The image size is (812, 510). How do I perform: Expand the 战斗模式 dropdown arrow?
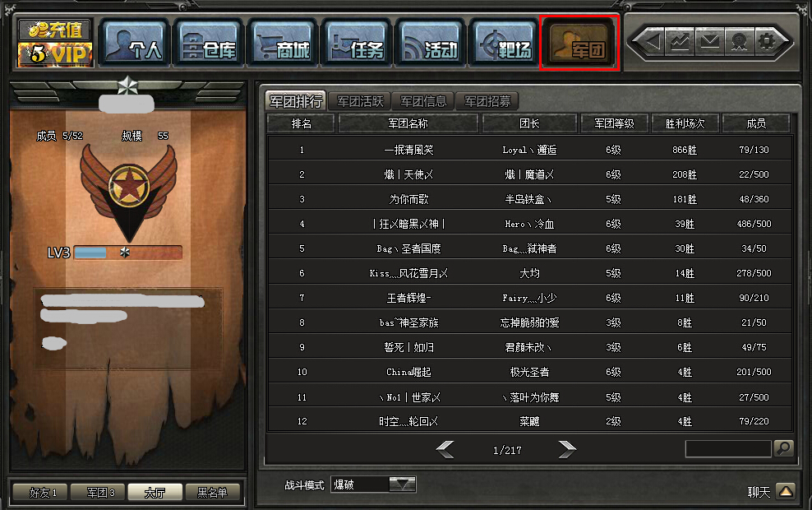click(x=403, y=484)
